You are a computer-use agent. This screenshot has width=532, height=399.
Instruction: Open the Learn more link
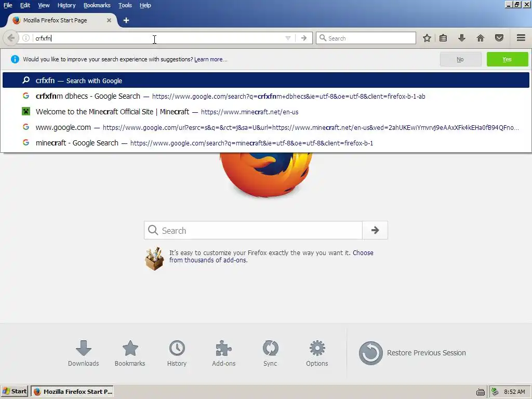210,59
